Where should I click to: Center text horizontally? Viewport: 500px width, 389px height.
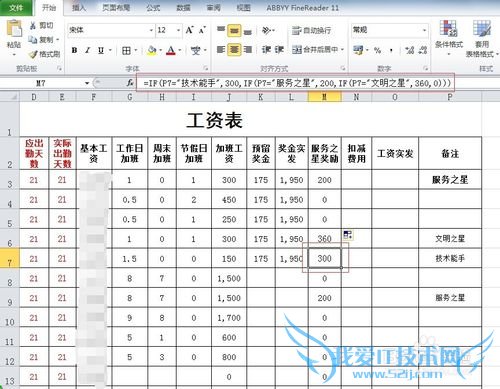click(x=234, y=50)
